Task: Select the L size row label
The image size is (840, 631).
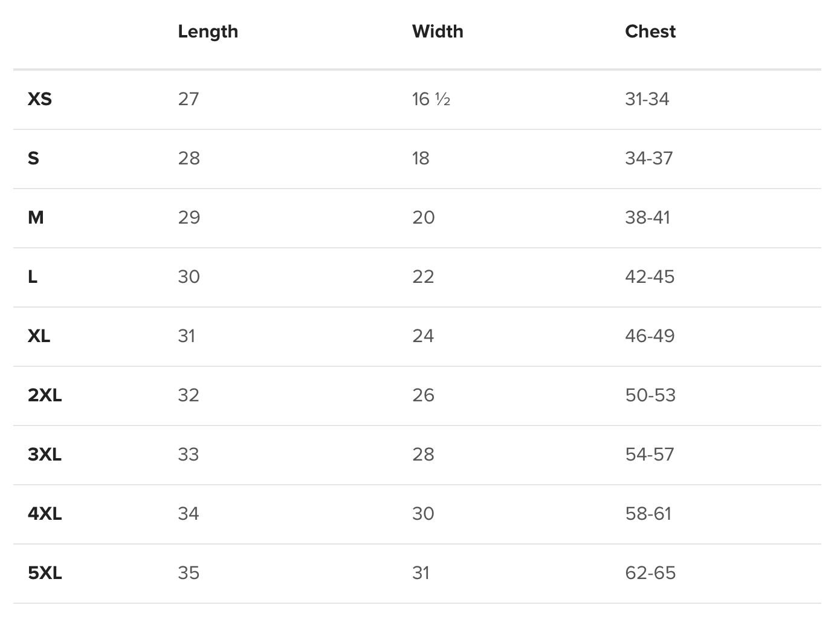Action: click(33, 277)
